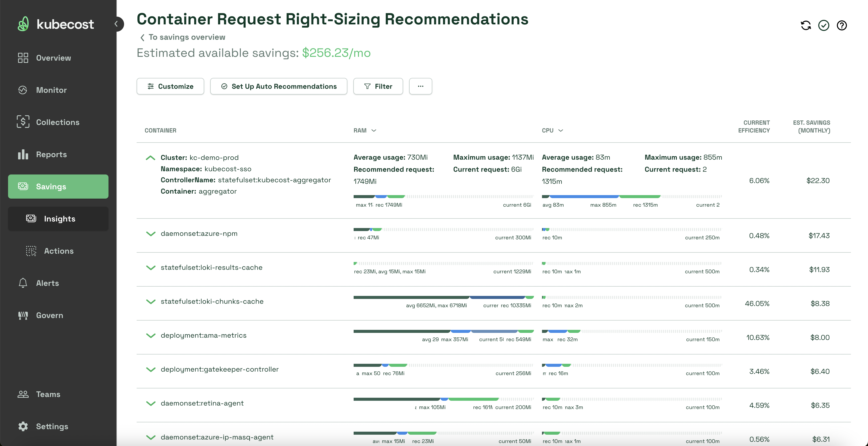Click the Settings gear icon
This screenshot has width=868, height=446.
[23, 426]
